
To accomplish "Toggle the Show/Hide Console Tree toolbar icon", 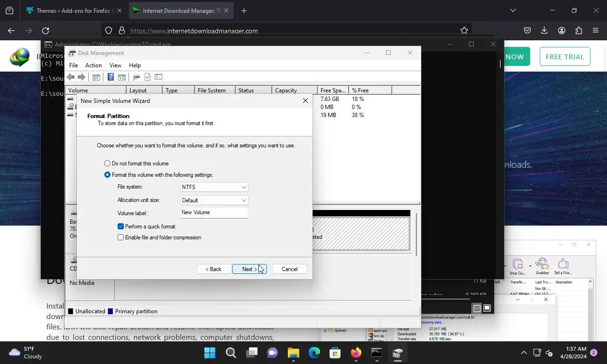I will pyautogui.click(x=96, y=77).
